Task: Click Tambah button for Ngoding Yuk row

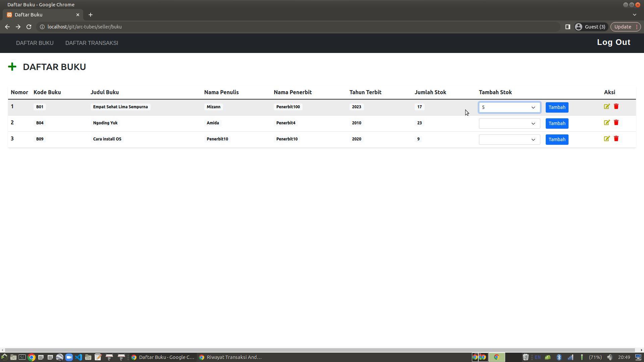Action: point(557,123)
